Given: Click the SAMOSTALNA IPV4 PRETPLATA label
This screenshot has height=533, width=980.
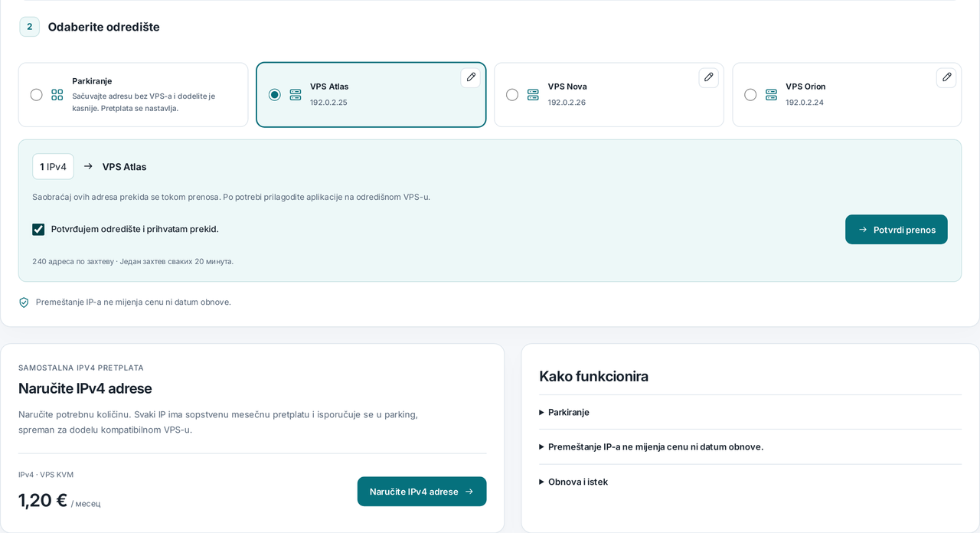Looking at the screenshot, I should (81, 368).
